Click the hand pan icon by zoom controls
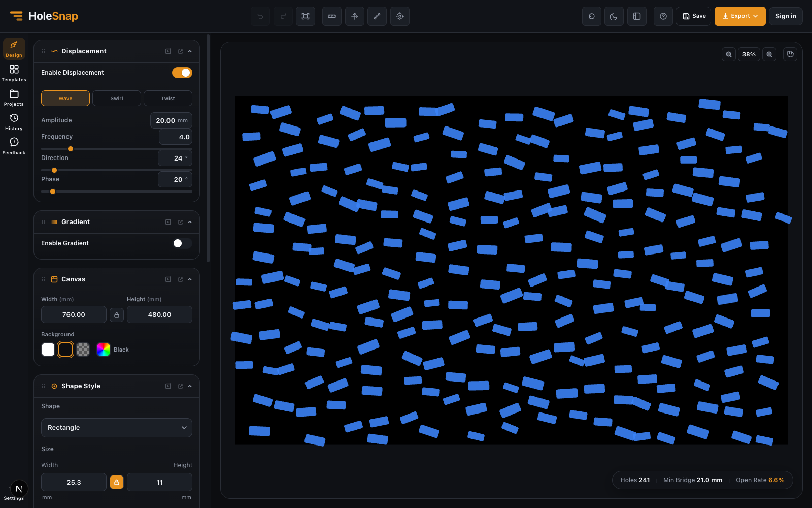812x508 pixels. pyautogui.click(x=790, y=54)
